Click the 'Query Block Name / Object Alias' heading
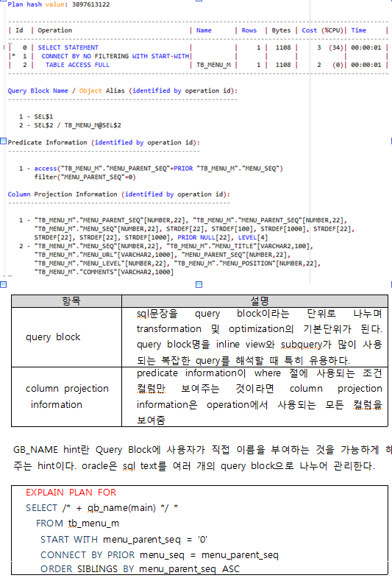The height and width of the screenshot is (578, 392). (123, 91)
